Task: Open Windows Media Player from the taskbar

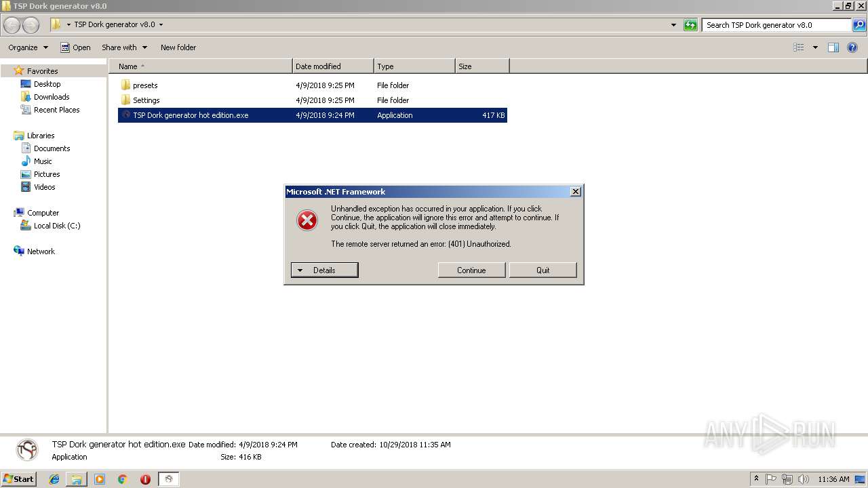Action: (100, 479)
